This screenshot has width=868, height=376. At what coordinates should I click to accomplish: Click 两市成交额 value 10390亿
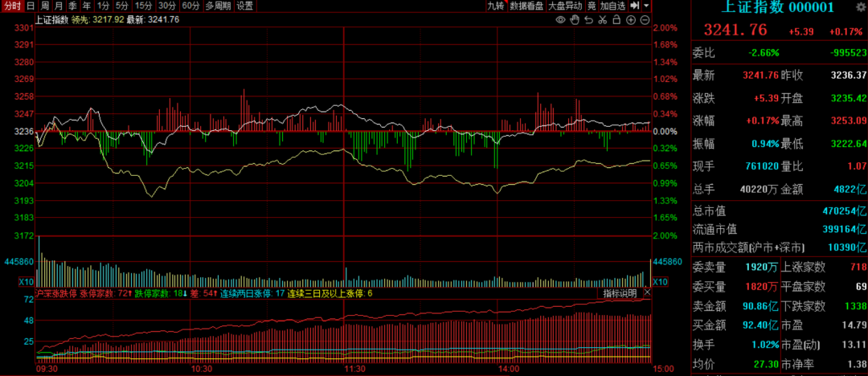coord(847,247)
